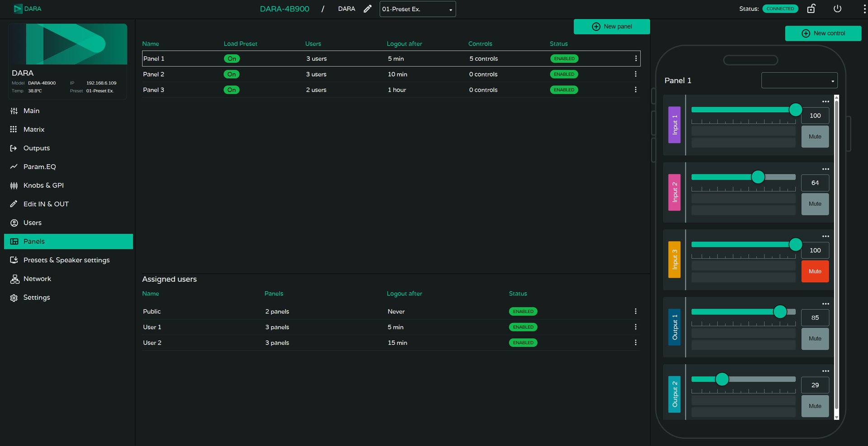Open the Users page in sidebar
The image size is (868, 446).
pos(68,223)
